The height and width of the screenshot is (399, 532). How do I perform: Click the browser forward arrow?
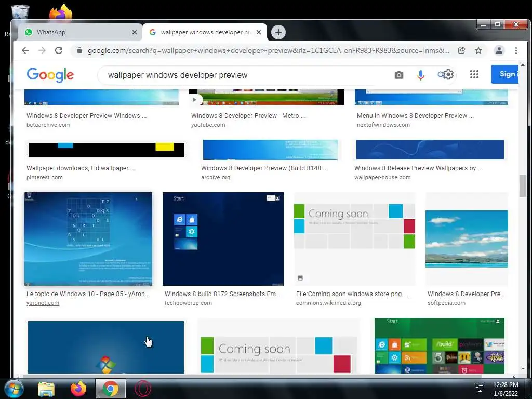tap(42, 50)
